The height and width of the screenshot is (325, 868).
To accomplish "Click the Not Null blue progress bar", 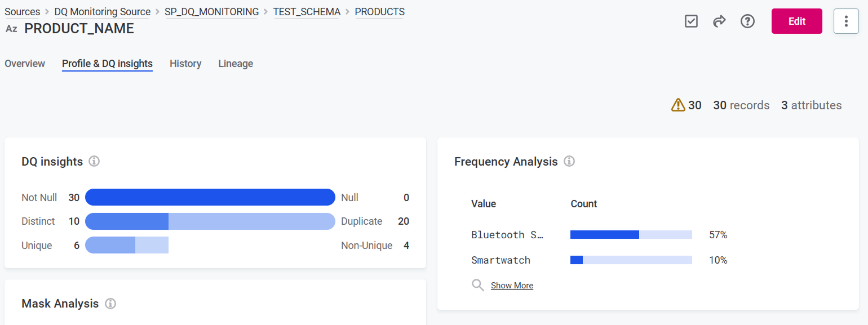I will (x=210, y=197).
